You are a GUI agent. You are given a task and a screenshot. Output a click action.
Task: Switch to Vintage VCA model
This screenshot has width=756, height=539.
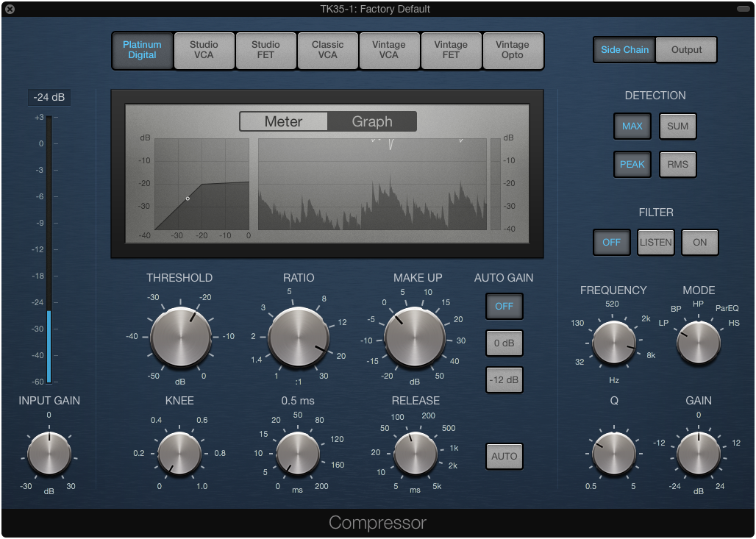pos(389,50)
